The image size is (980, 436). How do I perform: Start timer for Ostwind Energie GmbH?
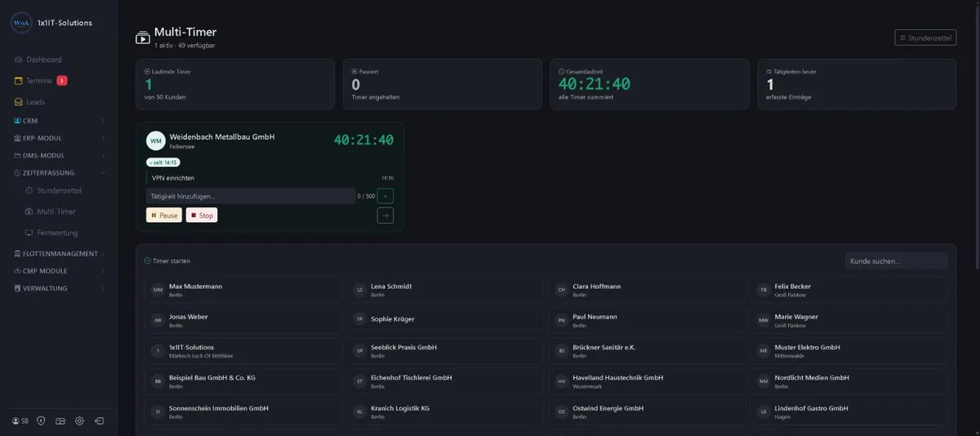(x=647, y=412)
